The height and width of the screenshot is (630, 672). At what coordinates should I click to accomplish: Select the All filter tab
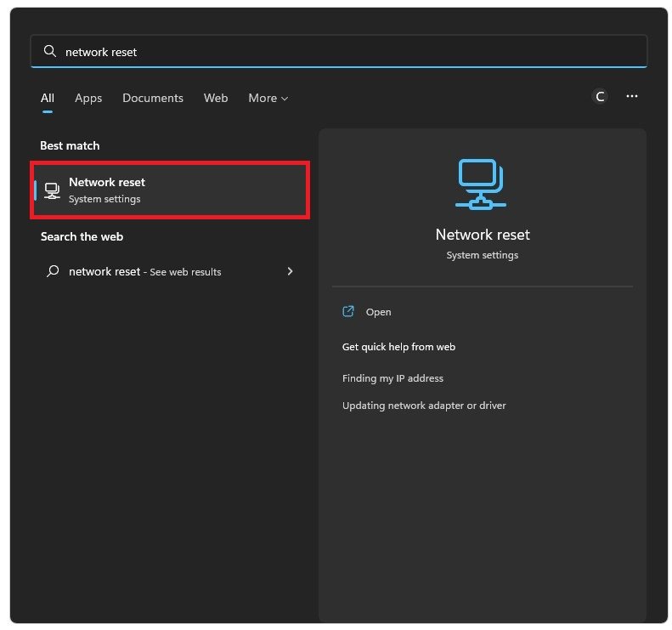point(48,99)
